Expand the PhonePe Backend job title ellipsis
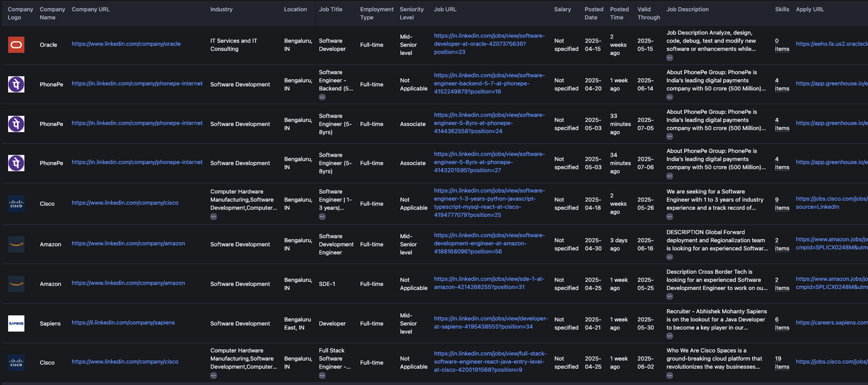Viewport: 868px width, 385px height. [x=322, y=98]
